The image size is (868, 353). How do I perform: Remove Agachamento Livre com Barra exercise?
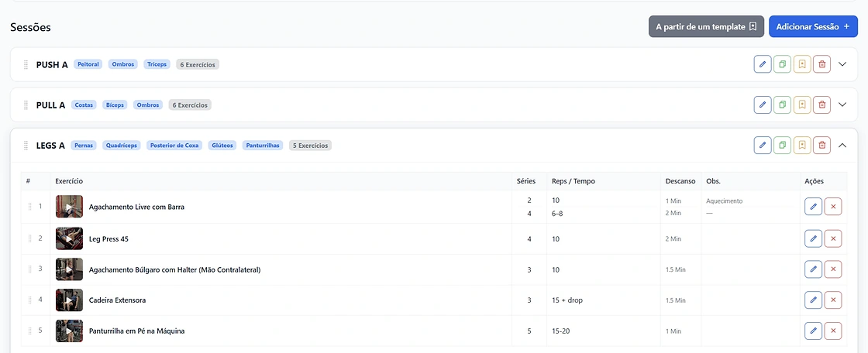tap(833, 207)
